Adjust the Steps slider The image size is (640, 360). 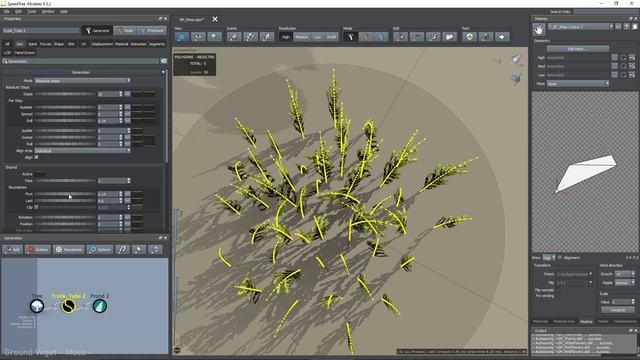click(65, 94)
